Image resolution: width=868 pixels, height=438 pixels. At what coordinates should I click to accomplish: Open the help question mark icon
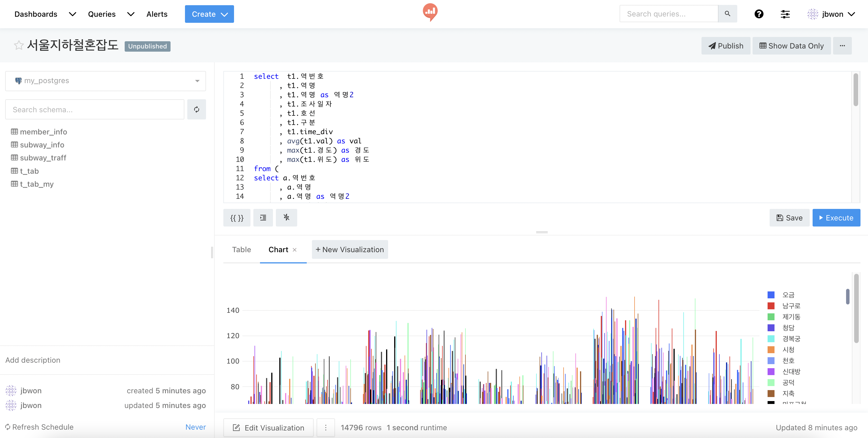(x=758, y=14)
